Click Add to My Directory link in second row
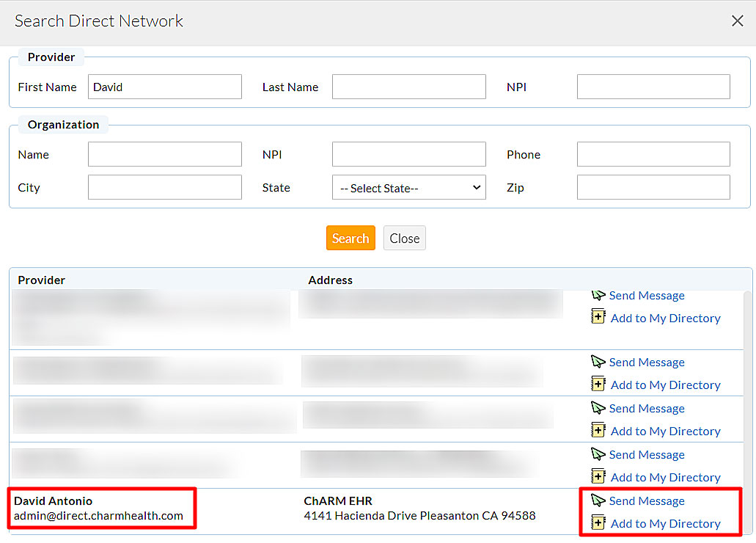This screenshot has width=756, height=543. 665,385
